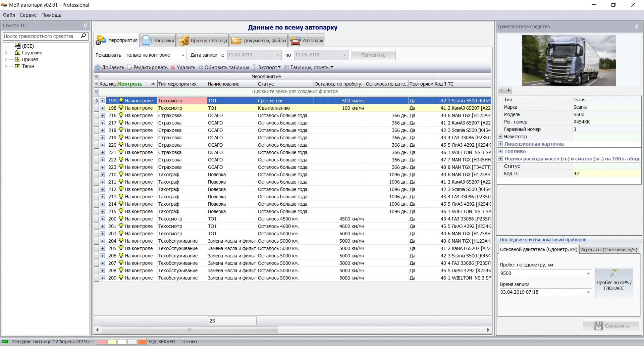Pin the Список ТС panel
Viewport: 644px width, 346px height.
(85, 26)
